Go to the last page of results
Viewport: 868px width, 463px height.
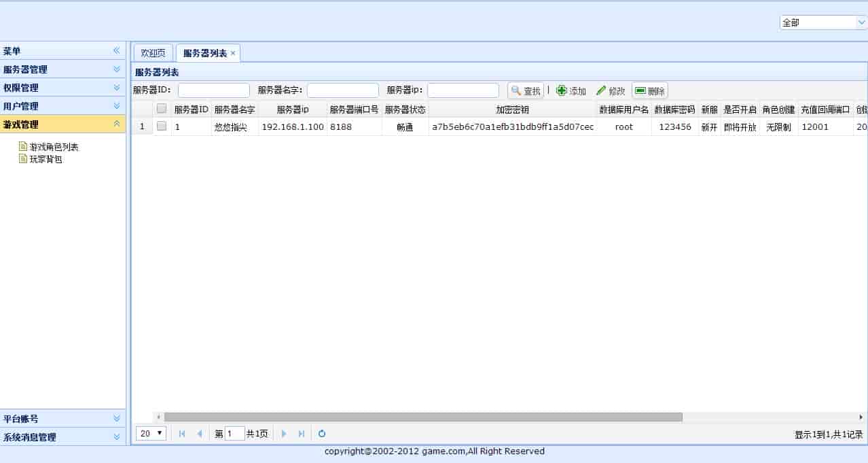coord(302,434)
